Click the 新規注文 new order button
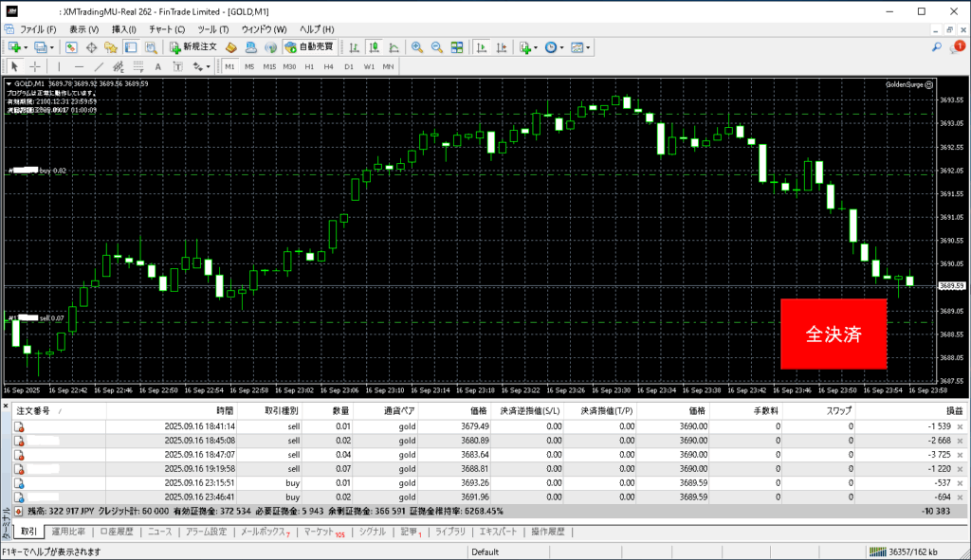The width and height of the screenshot is (971, 560). (x=193, y=47)
